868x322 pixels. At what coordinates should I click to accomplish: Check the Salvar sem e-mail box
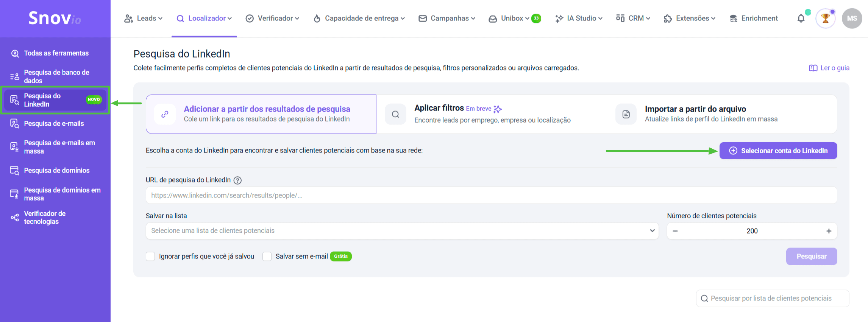267,257
